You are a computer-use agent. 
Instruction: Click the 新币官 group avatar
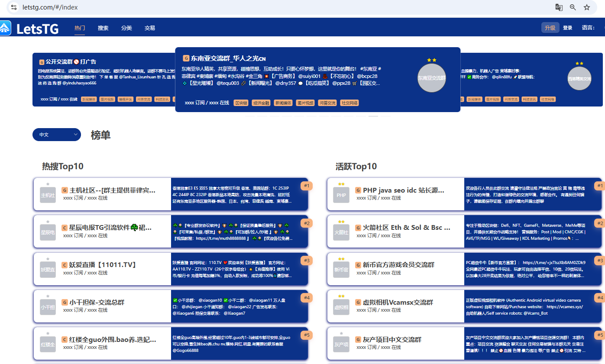341,270
